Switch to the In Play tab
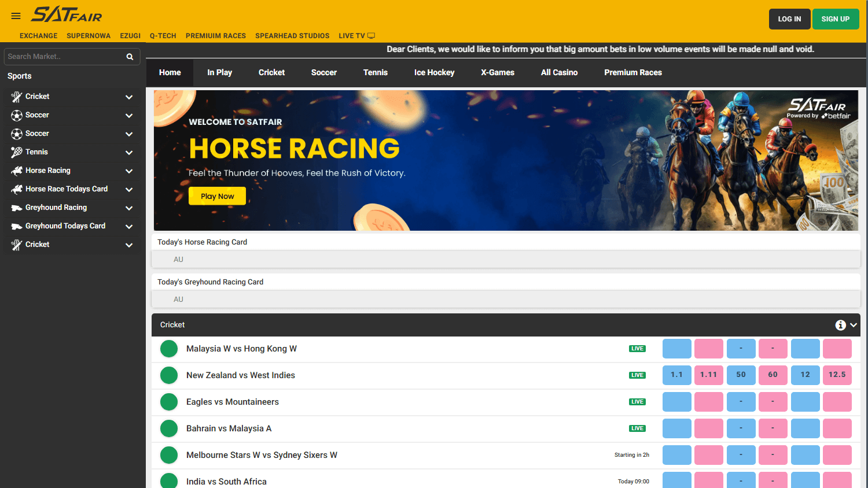This screenshot has height=488, width=868. pos(219,72)
